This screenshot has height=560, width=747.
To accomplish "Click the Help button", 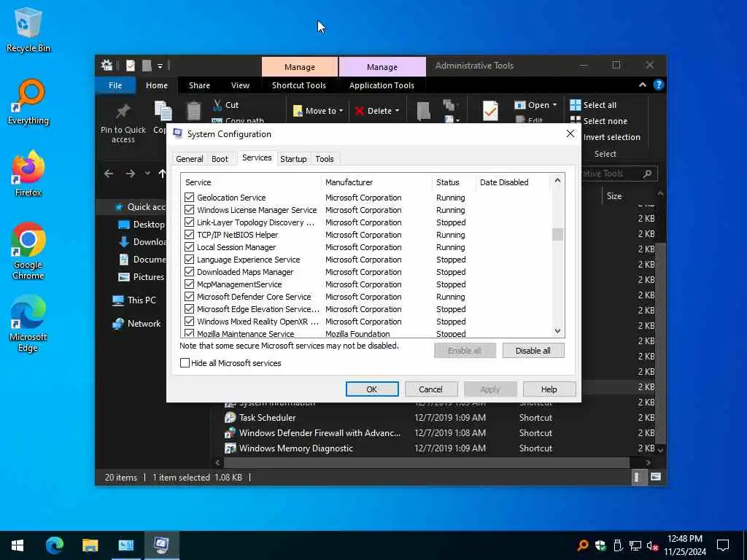I will pyautogui.click(x=549, y=389).
